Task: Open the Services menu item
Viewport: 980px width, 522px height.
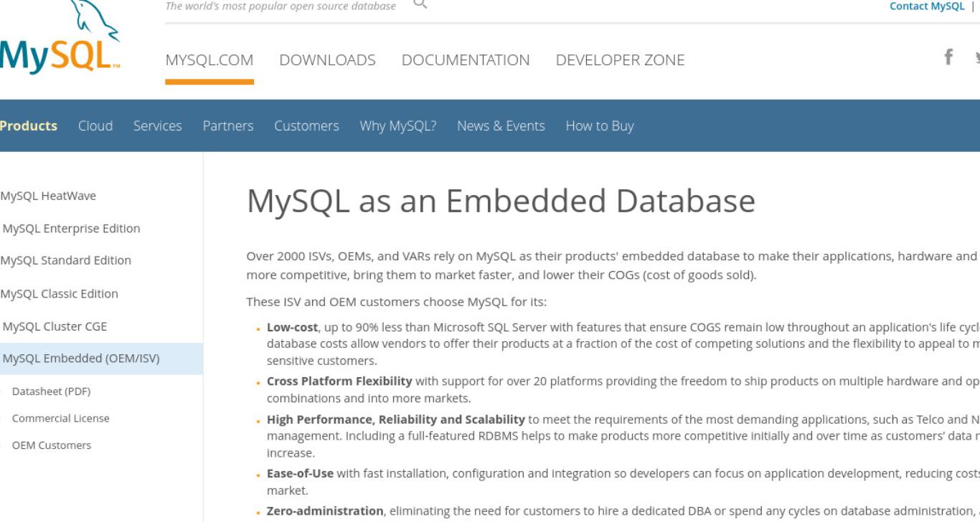Action: coord(158,126)
